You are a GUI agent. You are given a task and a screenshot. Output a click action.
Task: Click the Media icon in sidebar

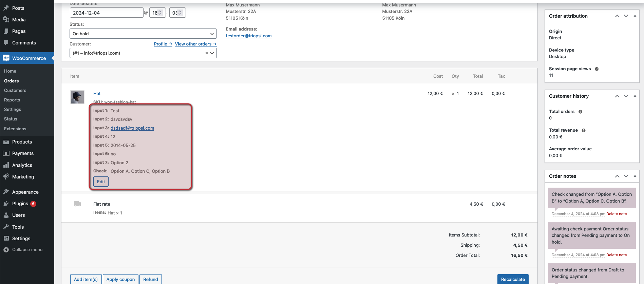click(x=6, y=19)
